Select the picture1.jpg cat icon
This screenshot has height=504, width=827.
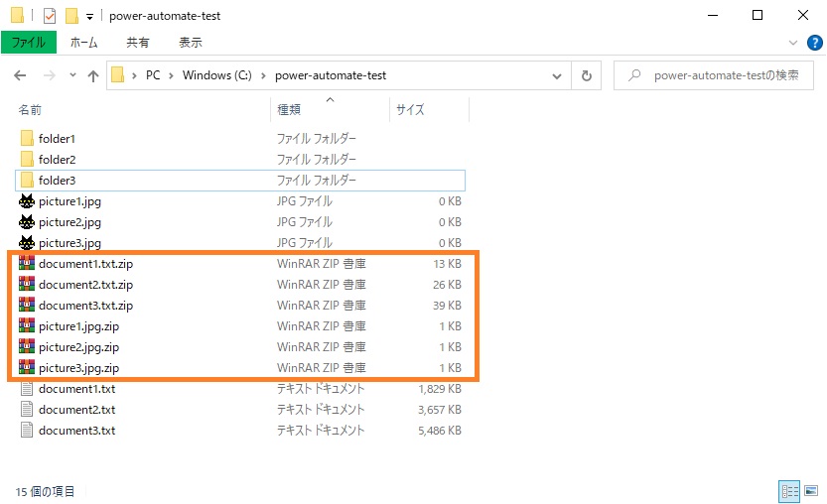click(x=27, y=200)
